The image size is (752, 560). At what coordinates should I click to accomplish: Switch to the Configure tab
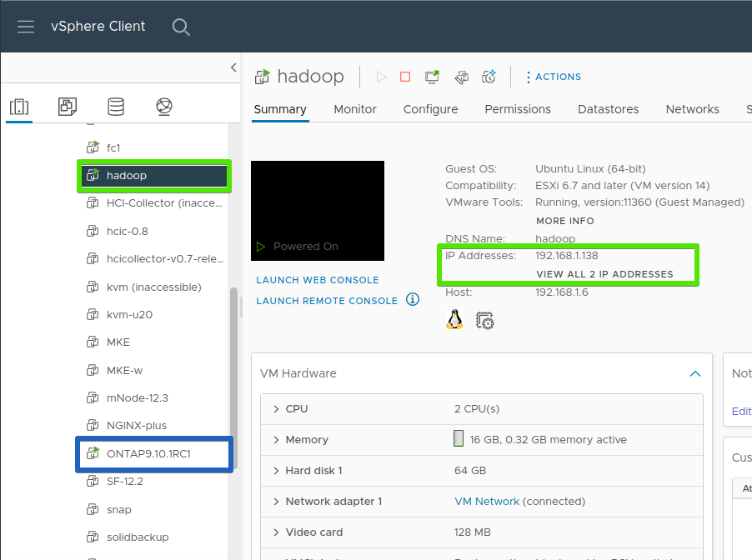coord(431,109)
